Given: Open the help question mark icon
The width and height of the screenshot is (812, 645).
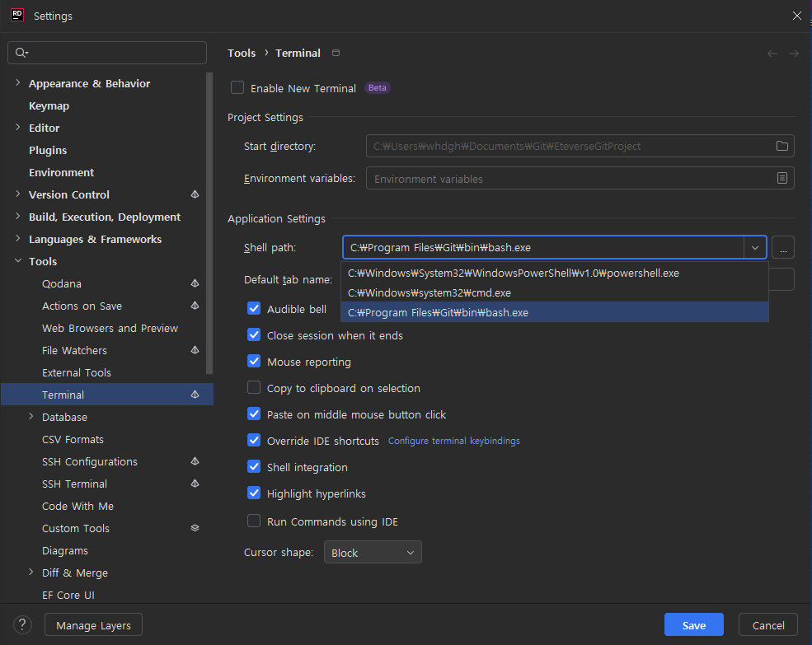Looking at the screenshot, I should 21,624.
